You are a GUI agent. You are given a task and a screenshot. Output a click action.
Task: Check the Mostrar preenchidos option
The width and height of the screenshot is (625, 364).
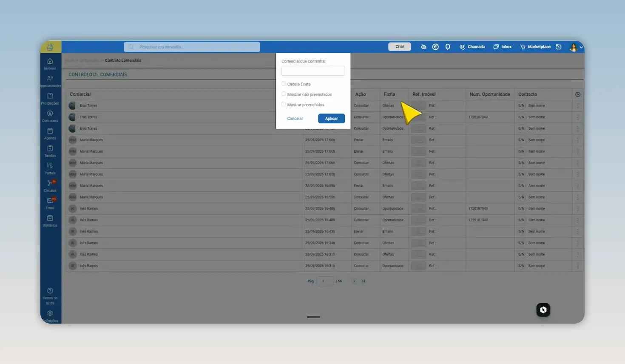[284, 104]
